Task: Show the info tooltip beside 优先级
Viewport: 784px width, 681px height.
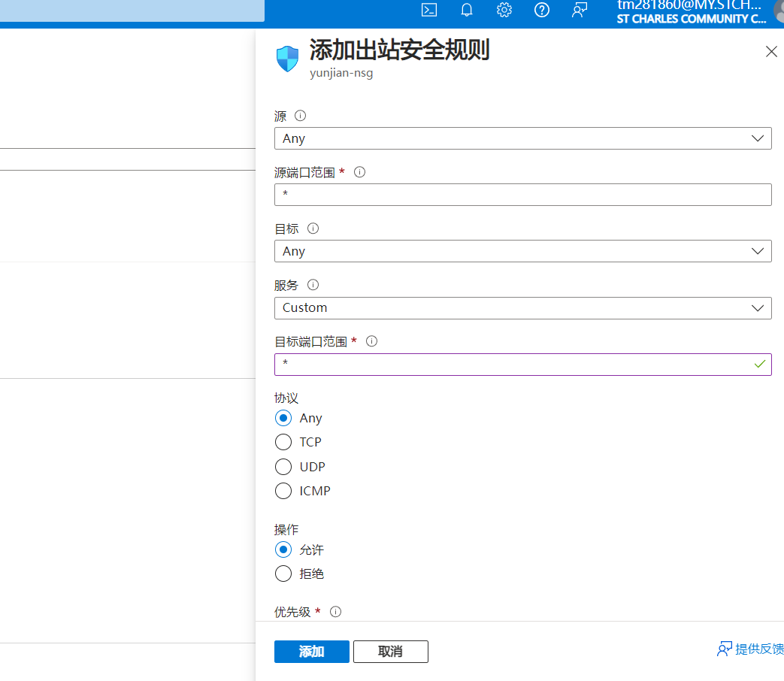Action: pyautogui.click(x=335, y=612)
